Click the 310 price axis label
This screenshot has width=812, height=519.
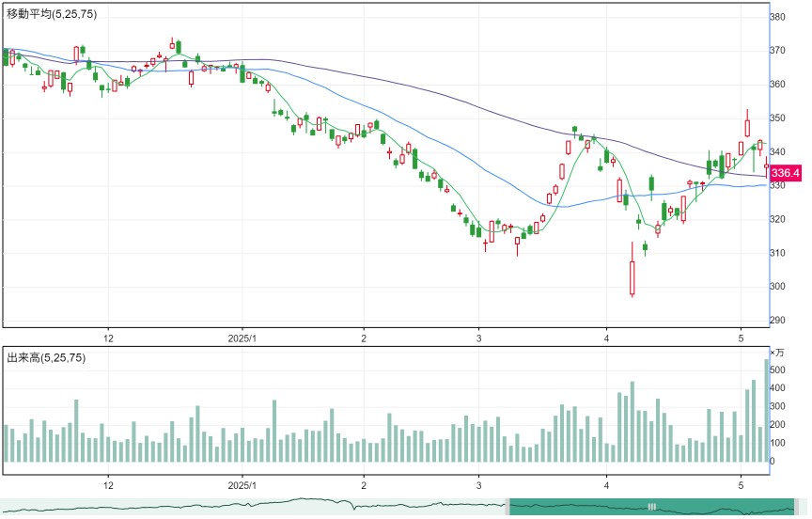(778, 253)
